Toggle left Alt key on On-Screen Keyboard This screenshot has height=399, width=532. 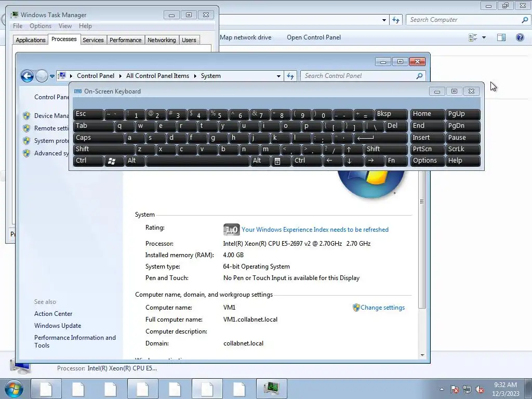tap(135, 161)
